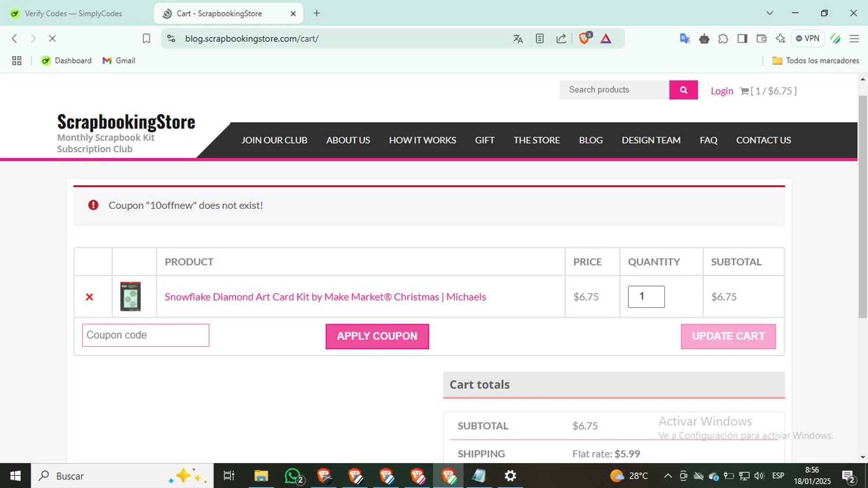Image resolution: width=868 pixels, height=488 pixels.
Task: Click the translate page icon
Action: 518,39
